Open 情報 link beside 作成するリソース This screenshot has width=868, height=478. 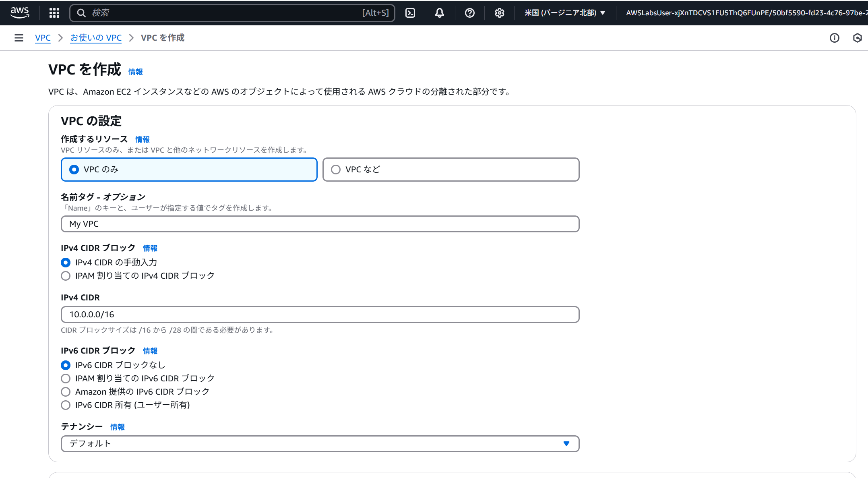coord(142,140)
